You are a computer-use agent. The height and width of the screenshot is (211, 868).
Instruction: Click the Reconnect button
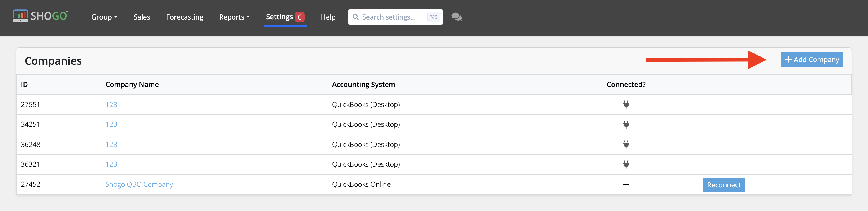pos(723,185)
